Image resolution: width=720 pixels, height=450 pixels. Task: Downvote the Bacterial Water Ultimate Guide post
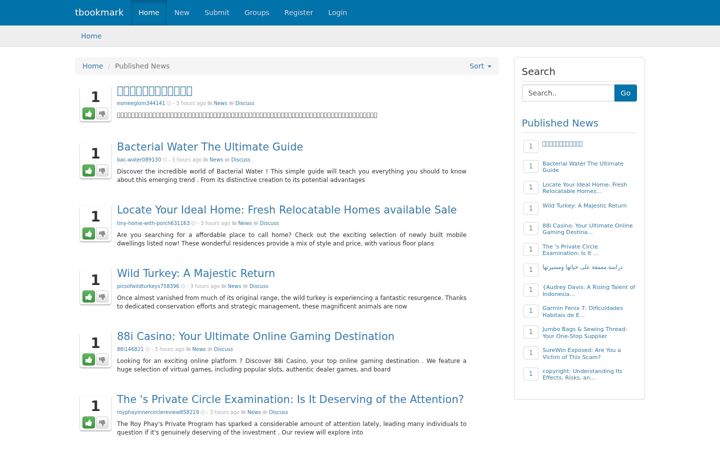102,171
